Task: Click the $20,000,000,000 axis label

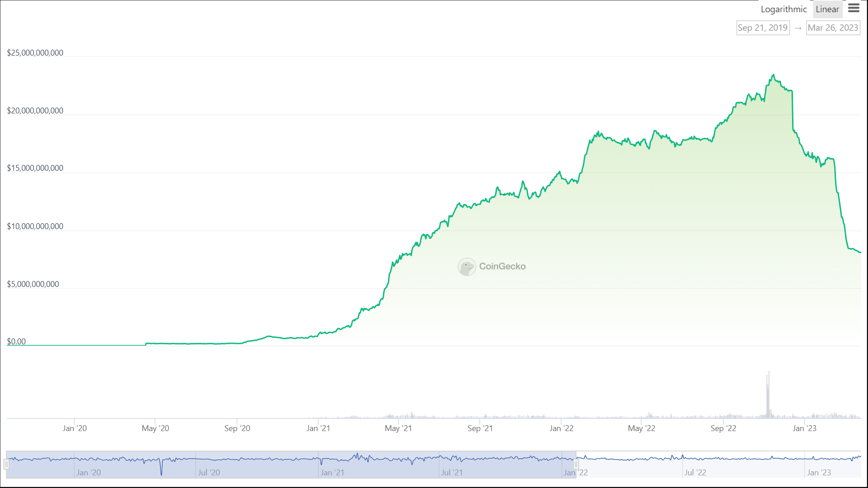Action: (x=35, y=111)
